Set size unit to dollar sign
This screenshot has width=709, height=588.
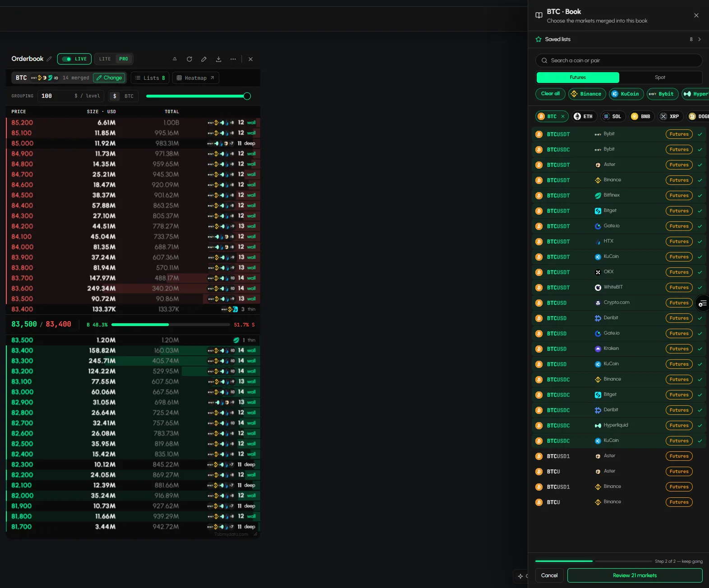point(115,96)
